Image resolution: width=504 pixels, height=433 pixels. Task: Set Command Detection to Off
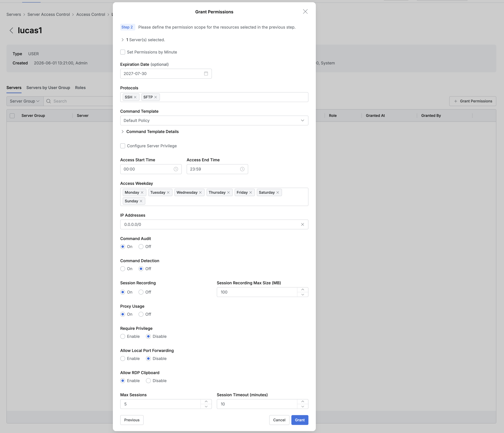click(x=141, y=269)
